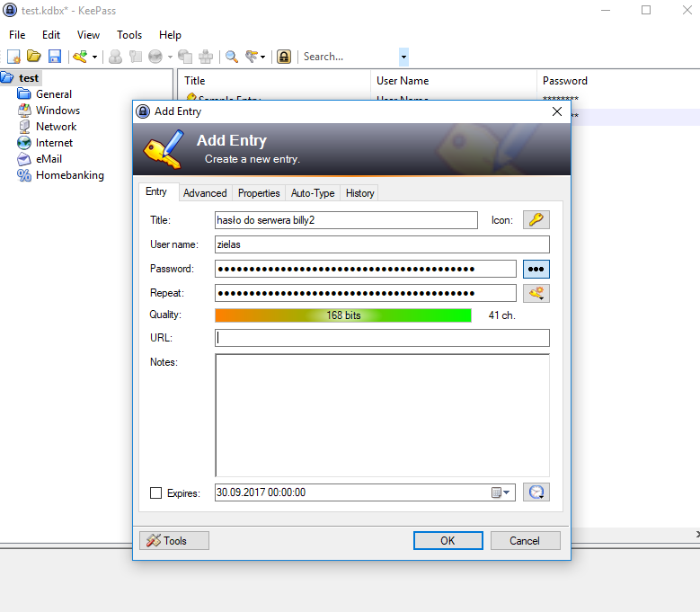Open the Help menu
Viewport: 700px width, 612px height.
pos(170,35)
